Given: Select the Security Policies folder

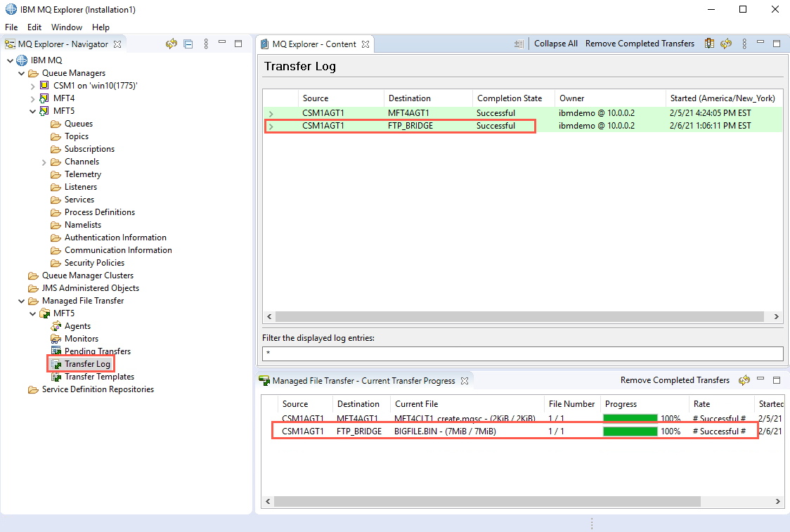Looking at the screenshot, I should (94, 262).
